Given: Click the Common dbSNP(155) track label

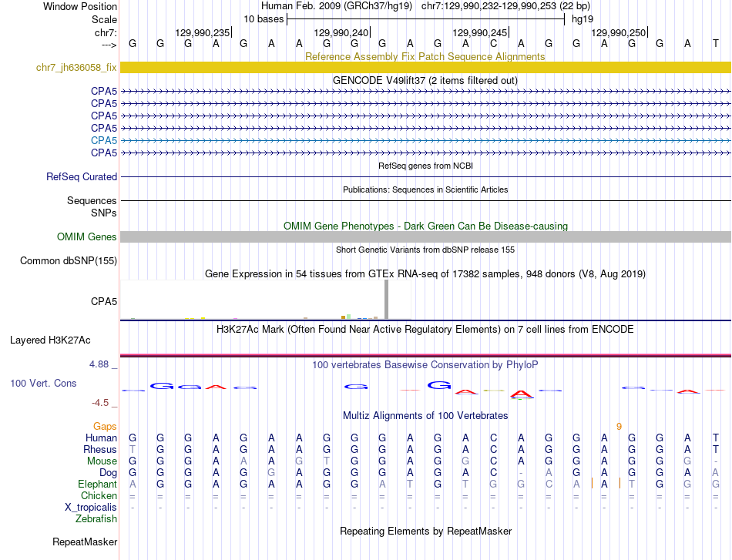Looking at the screenshot, I should point(68,261).
